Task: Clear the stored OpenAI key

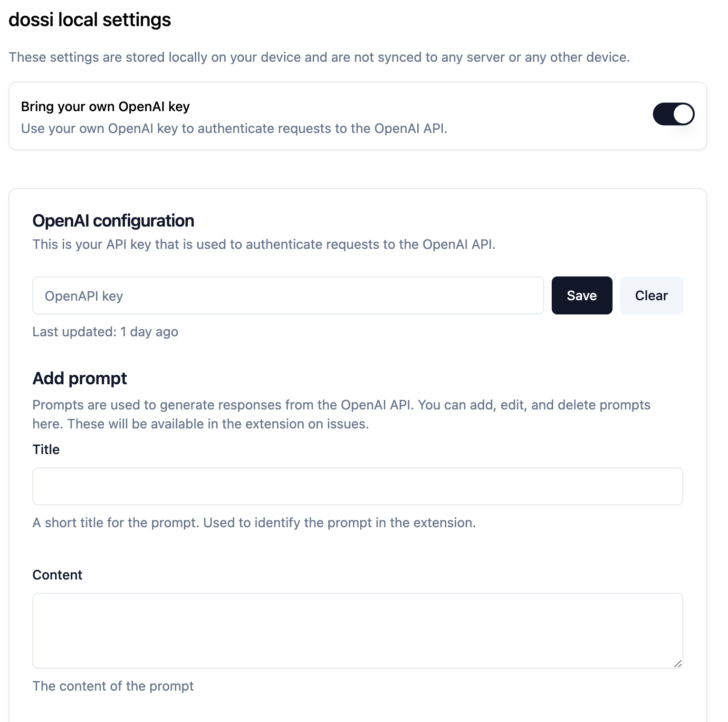Action: [x=651, y=295]
